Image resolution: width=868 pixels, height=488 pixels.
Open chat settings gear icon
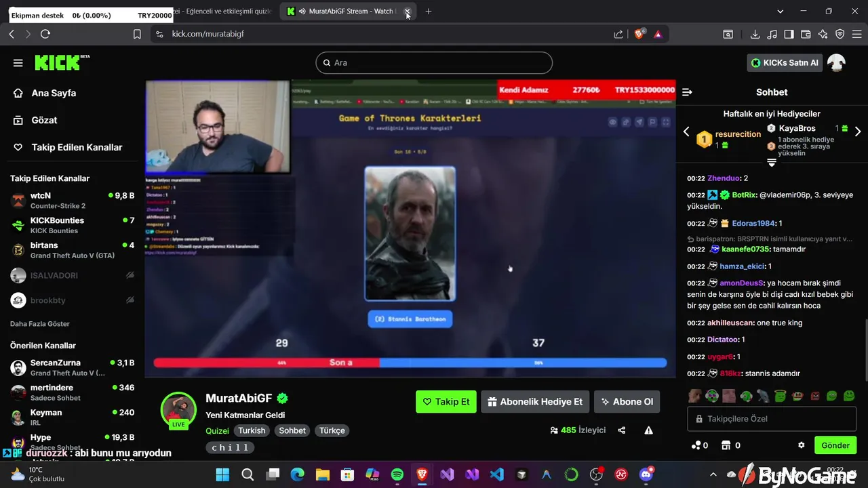801,445
